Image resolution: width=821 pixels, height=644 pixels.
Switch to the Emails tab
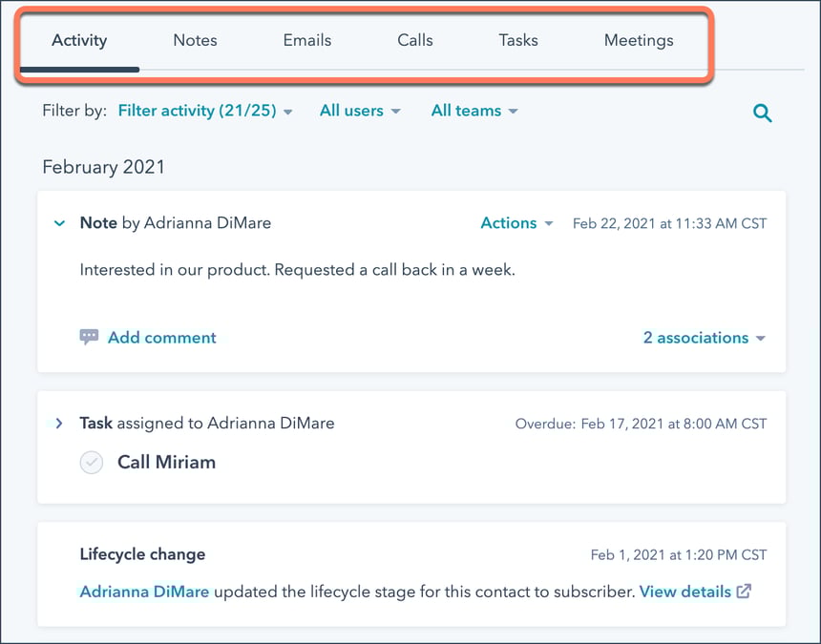pos(307,40)
